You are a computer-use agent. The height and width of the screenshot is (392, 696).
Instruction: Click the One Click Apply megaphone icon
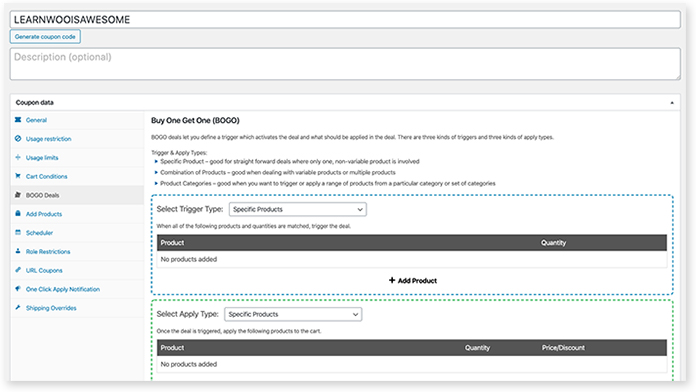pos(18,289)
